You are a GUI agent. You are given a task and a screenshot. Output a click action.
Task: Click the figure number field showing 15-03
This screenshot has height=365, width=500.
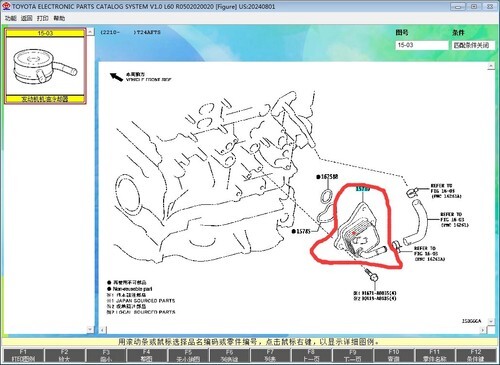click(422, 45)
